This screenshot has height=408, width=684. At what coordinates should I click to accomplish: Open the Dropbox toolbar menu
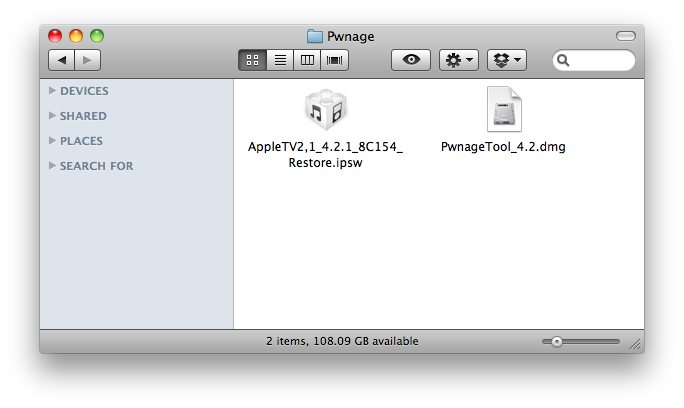click(507, 61)
